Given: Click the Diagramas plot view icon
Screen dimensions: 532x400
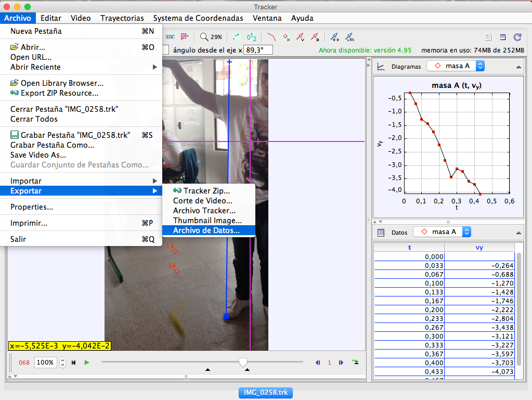Looking at the screenshot, I should click(381, 67).
